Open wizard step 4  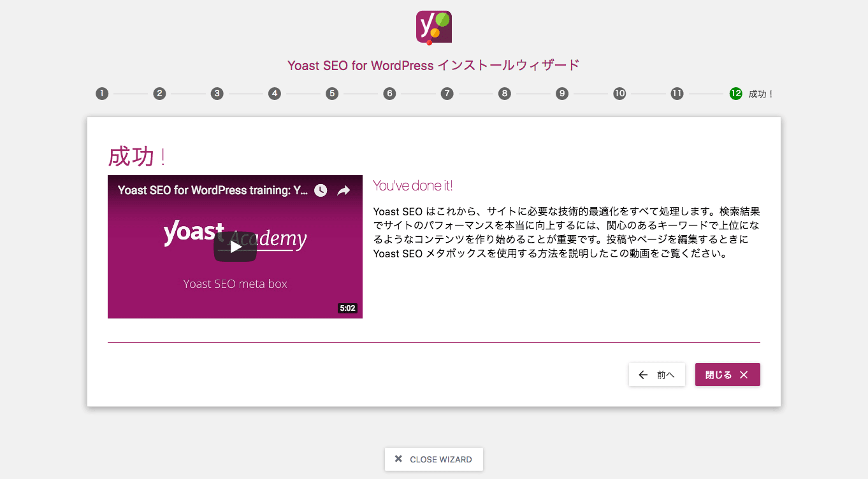(x=275, y=94)
